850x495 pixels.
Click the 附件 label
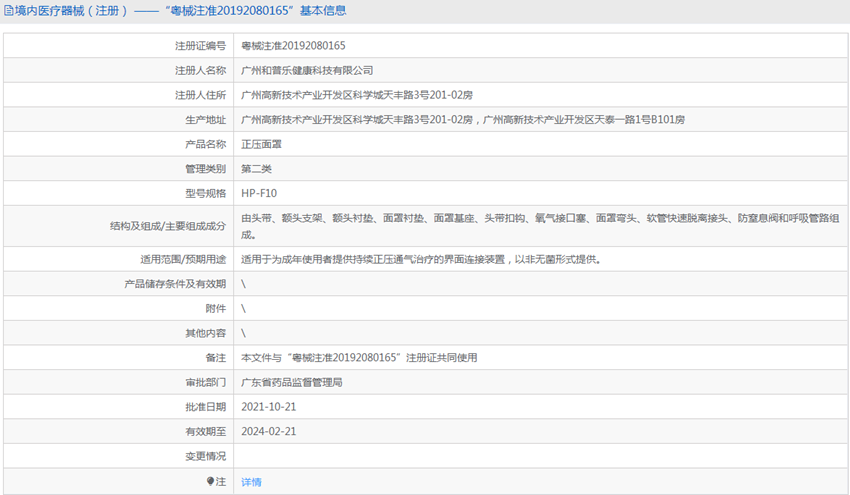click(x=216, y=308)
